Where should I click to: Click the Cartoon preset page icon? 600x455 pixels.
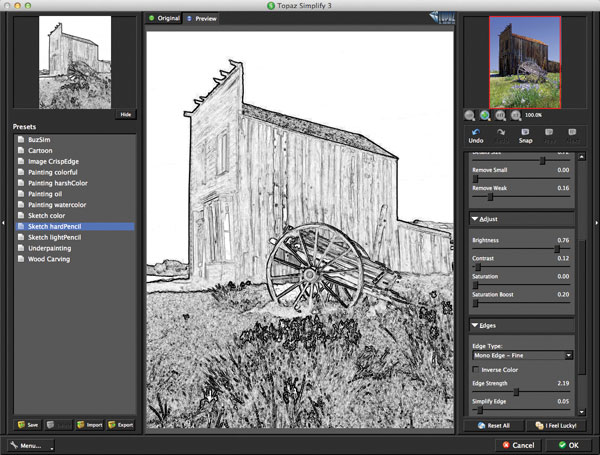[21, 150]
